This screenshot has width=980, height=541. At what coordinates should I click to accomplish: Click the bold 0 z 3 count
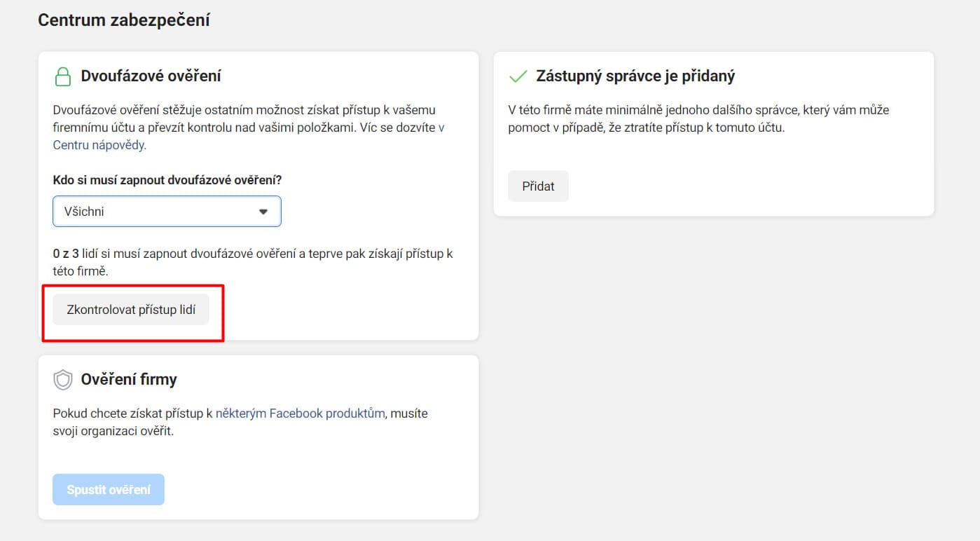[65, 254]
